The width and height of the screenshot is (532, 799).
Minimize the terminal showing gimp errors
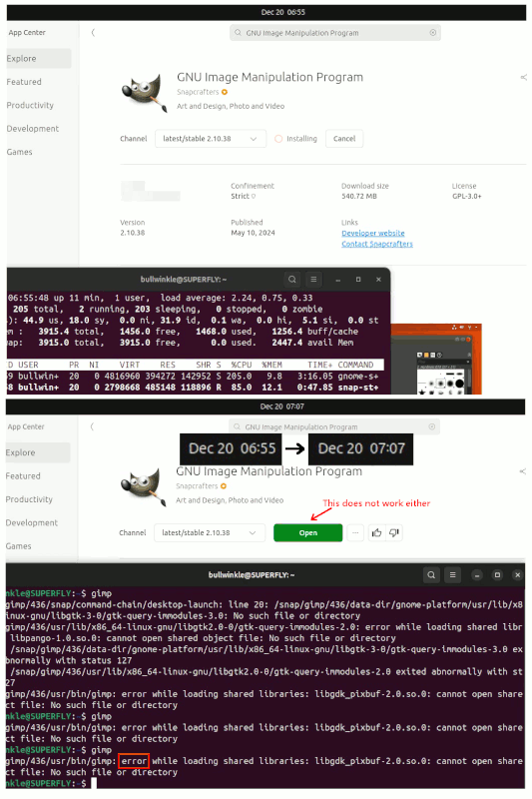coord(477,575)
